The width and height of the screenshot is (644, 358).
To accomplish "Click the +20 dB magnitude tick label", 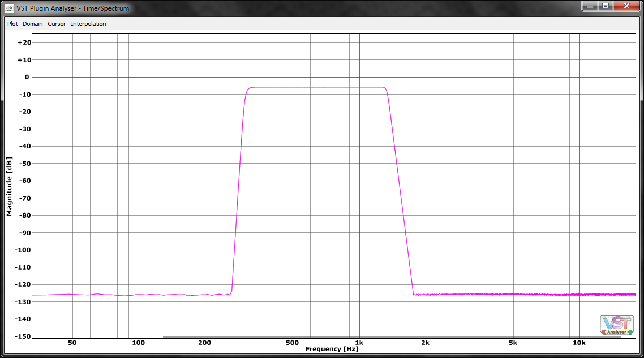I will (x=24, y=42).
